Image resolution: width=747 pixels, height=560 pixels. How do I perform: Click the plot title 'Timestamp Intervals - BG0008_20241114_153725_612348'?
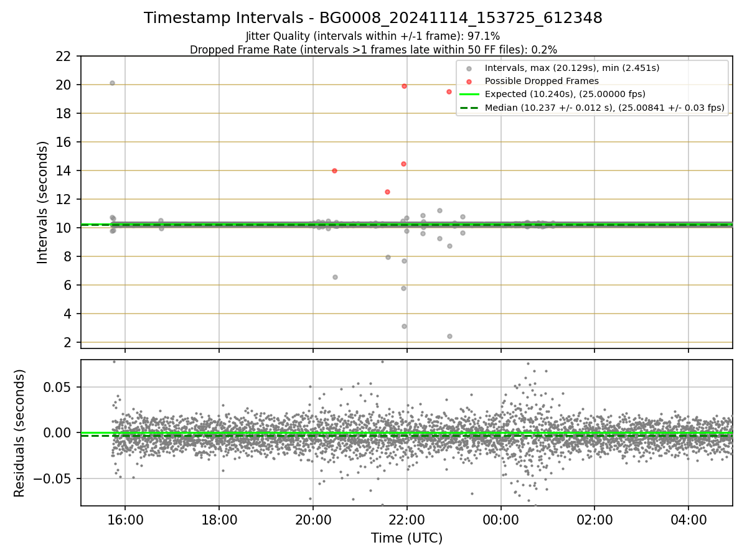[x=373, y=18]
